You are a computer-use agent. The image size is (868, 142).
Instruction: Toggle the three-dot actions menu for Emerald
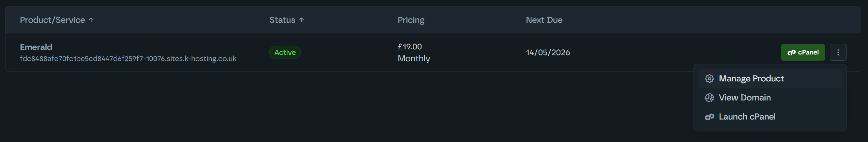tap(838, 52)
